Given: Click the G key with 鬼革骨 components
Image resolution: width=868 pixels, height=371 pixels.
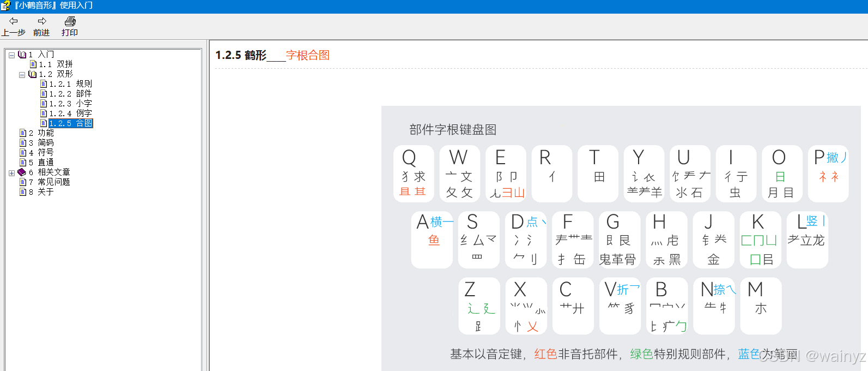Looking at the screenshot, I should click(x=620, y=240).
